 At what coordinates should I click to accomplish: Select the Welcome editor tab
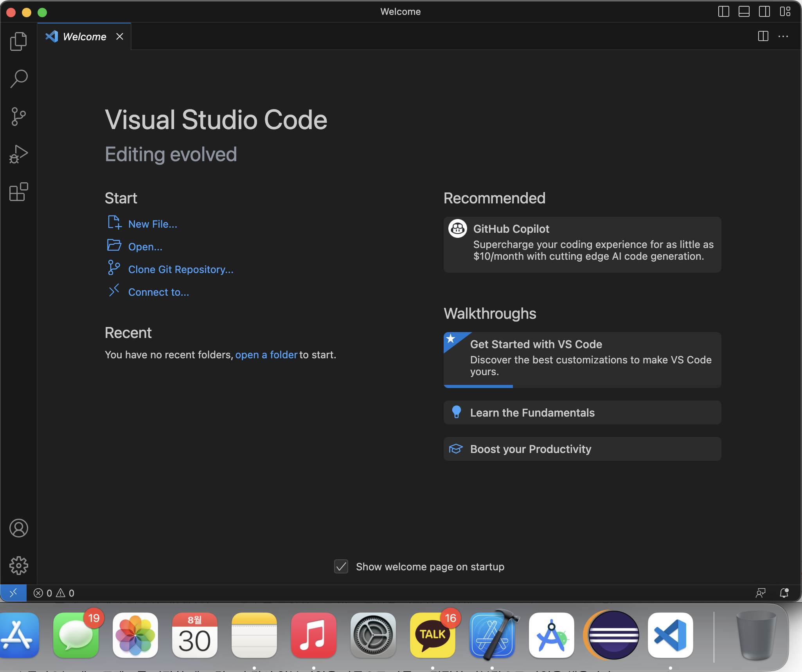pyautogui.click(x=84, y=37)
